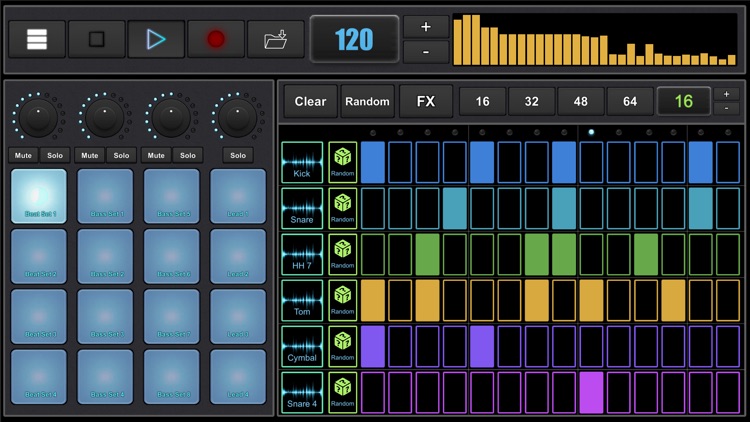750x422 pixels.
Task: Open the Tom sample waveform icon
Action: coord(302,300)
